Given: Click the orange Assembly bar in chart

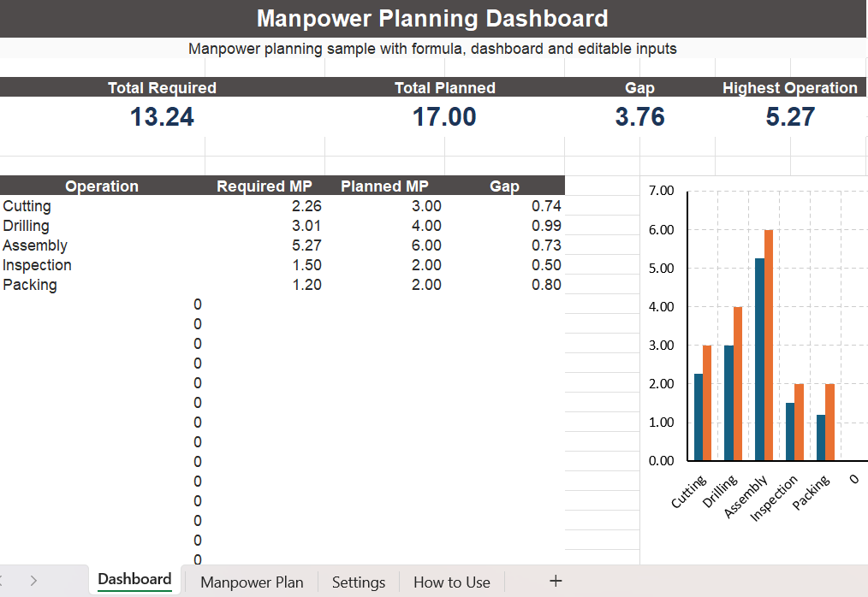Looking at the screenshot, I should point(769,346).
